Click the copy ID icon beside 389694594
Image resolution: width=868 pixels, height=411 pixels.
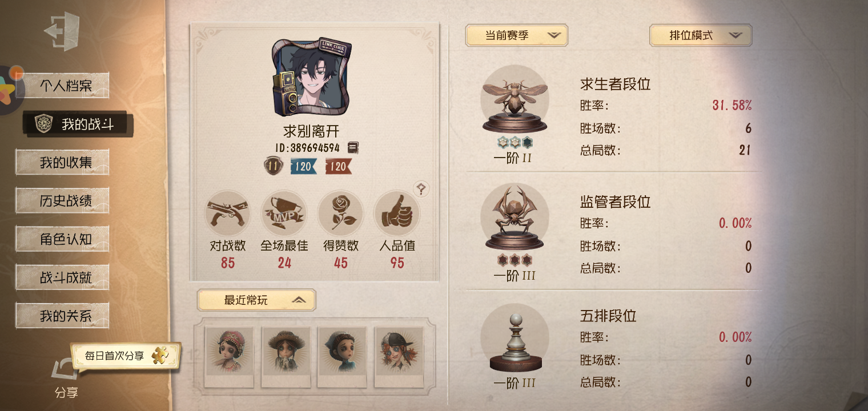click(x=353, y=148)
